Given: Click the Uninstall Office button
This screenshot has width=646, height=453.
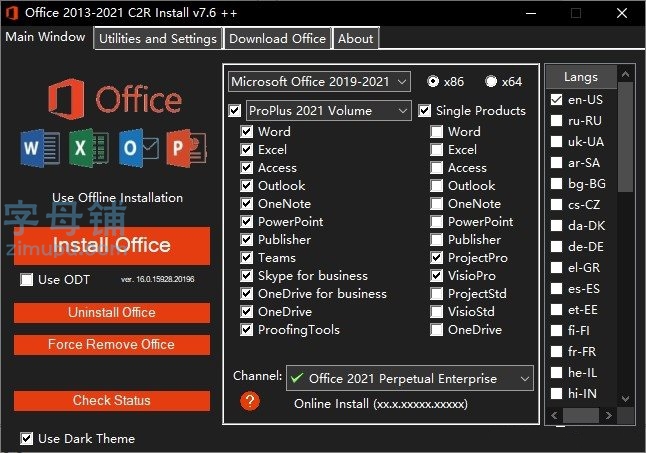Looking at the screenshot, I should point(112,313).
